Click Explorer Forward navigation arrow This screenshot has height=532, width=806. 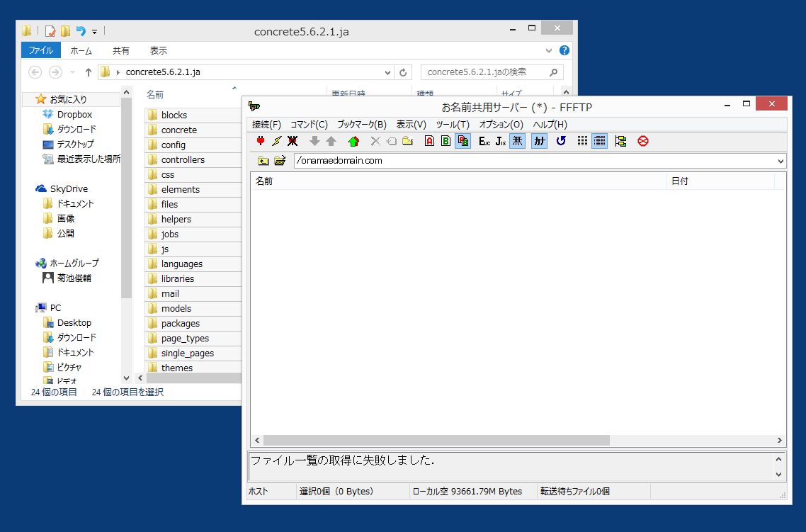pyautogui.click(x=55, y=72)
